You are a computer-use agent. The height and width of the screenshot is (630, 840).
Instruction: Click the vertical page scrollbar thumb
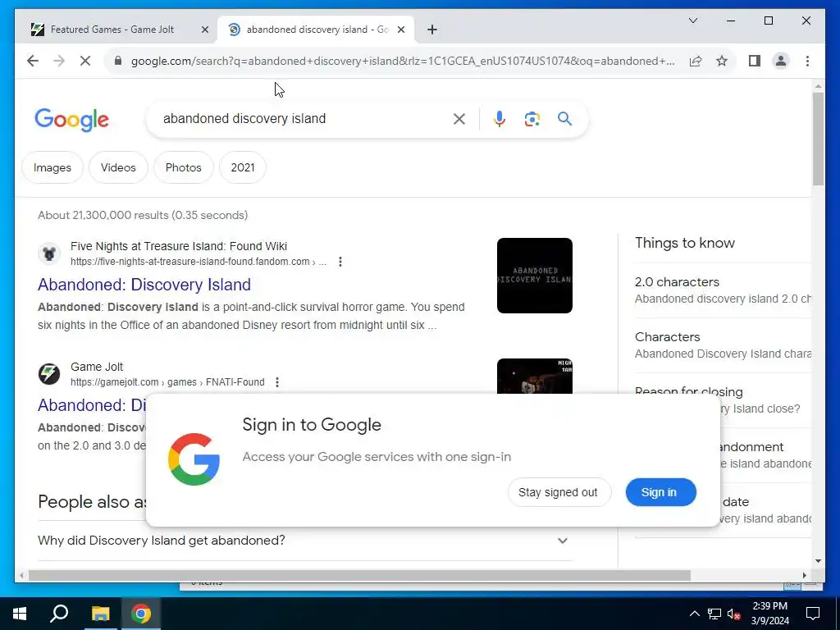(818, 139)
